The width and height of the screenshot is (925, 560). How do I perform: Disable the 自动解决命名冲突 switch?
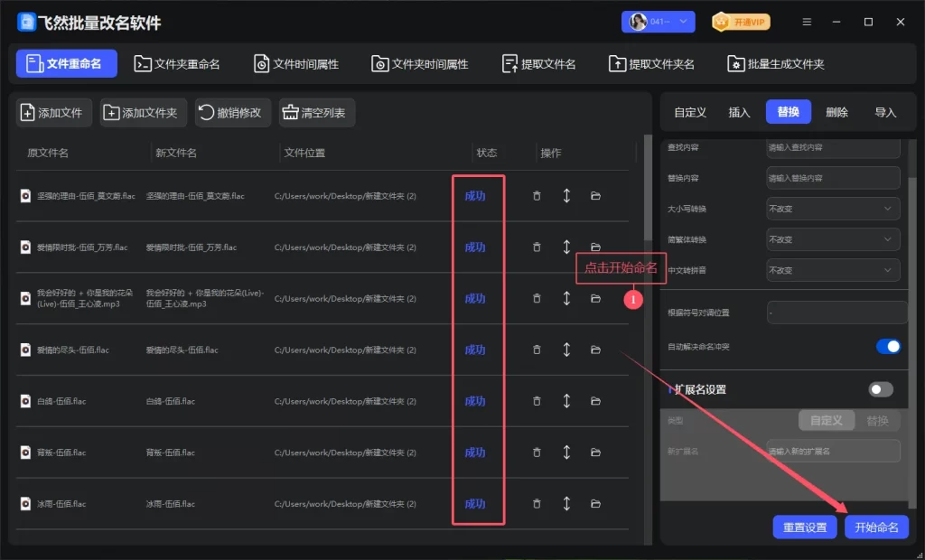pos(888,346)
